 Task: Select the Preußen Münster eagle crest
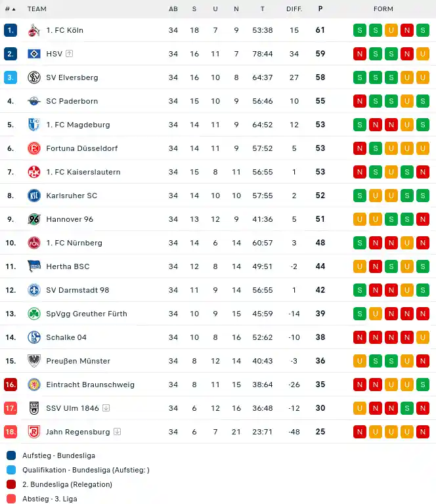[x=34, y=361]
